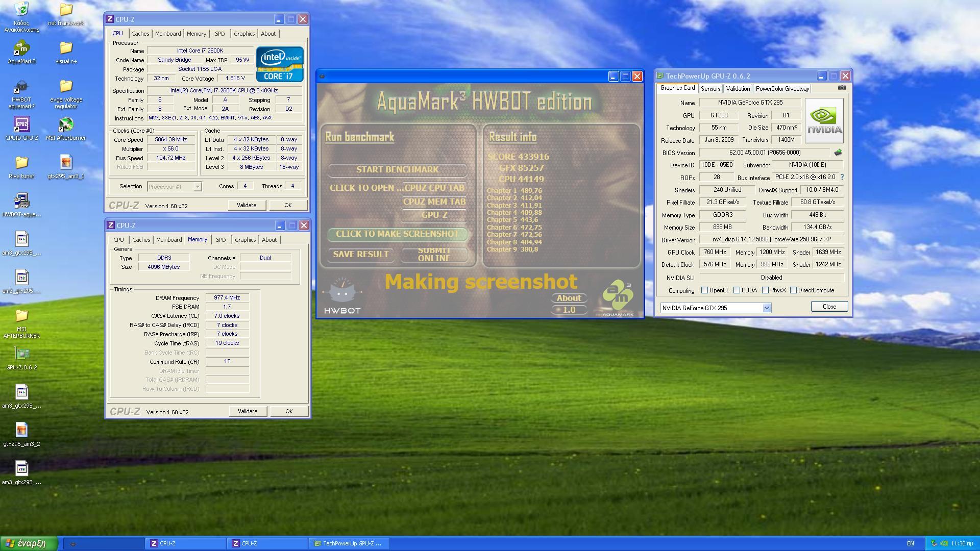Click Validate in bottom CPU-Z window
980x551 pixels.
coord(248,411)
